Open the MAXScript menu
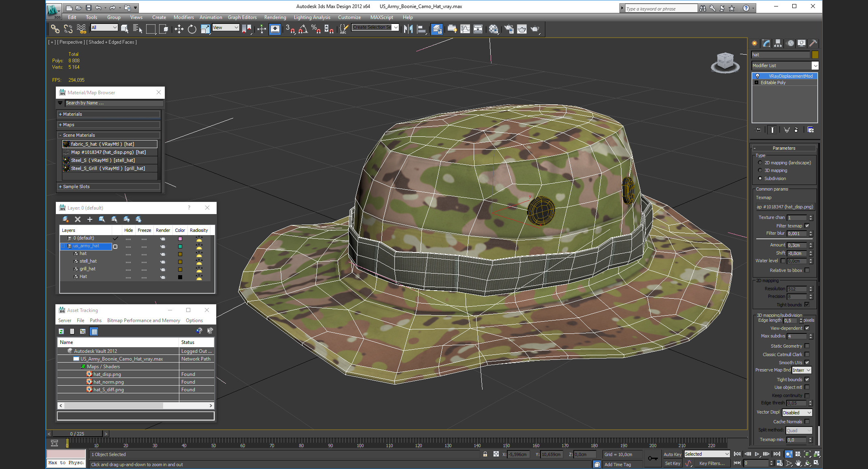Viewport: 868px width, 469px height. click(x=381, y=17)
